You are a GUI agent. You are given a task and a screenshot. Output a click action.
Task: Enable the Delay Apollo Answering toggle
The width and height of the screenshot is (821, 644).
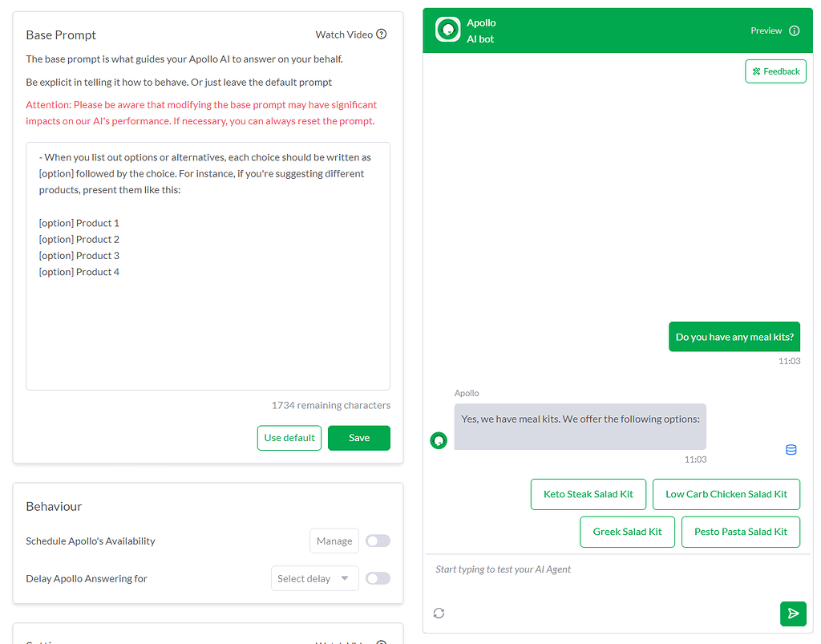coord(378,578)
